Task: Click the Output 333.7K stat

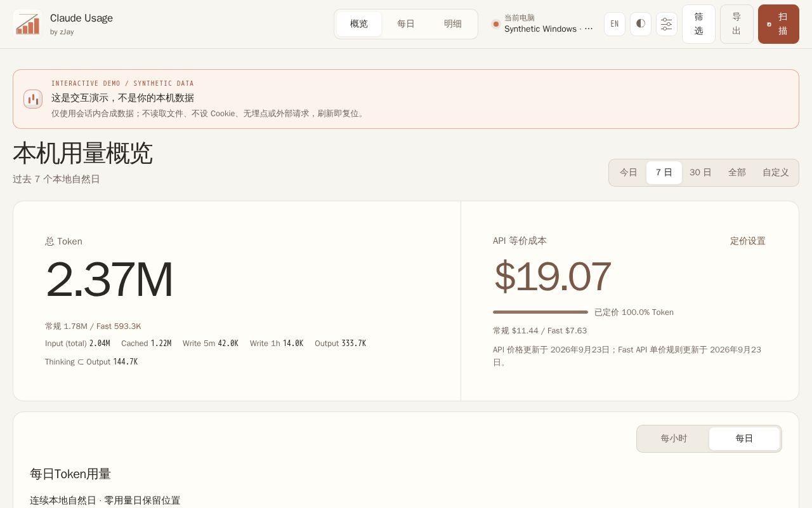Action: pyautogui.click(x=340, y=344)
